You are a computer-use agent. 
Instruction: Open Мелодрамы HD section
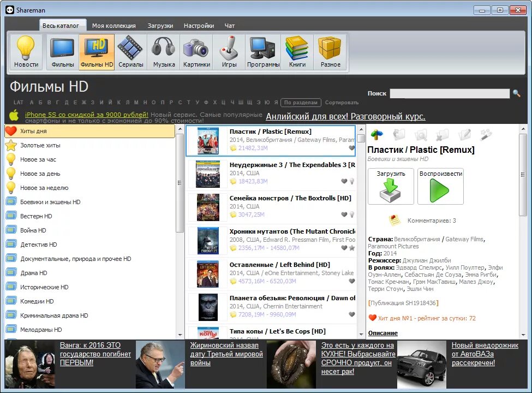90,330
